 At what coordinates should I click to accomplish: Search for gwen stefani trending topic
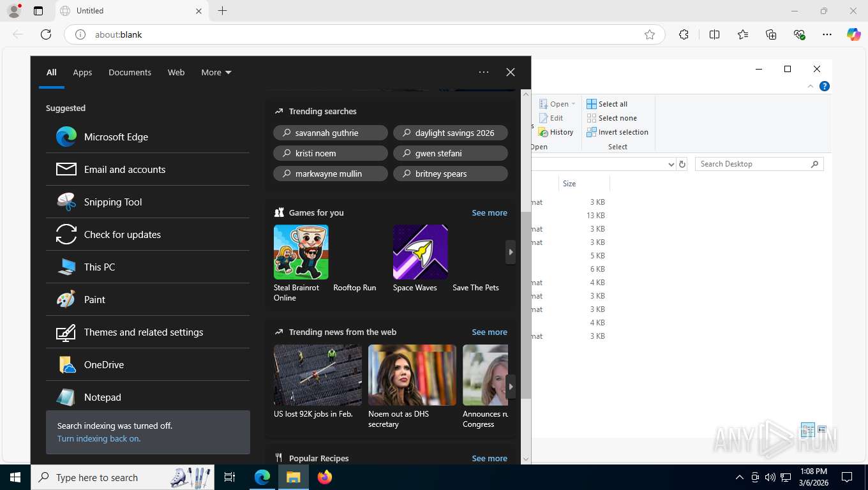(x=451, y=153)
